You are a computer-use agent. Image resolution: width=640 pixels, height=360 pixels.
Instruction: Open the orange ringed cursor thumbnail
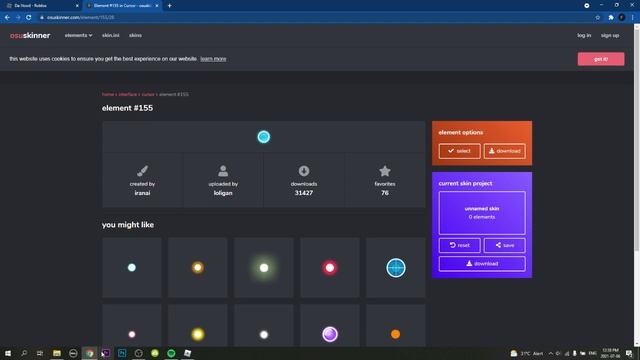(198, 267)
